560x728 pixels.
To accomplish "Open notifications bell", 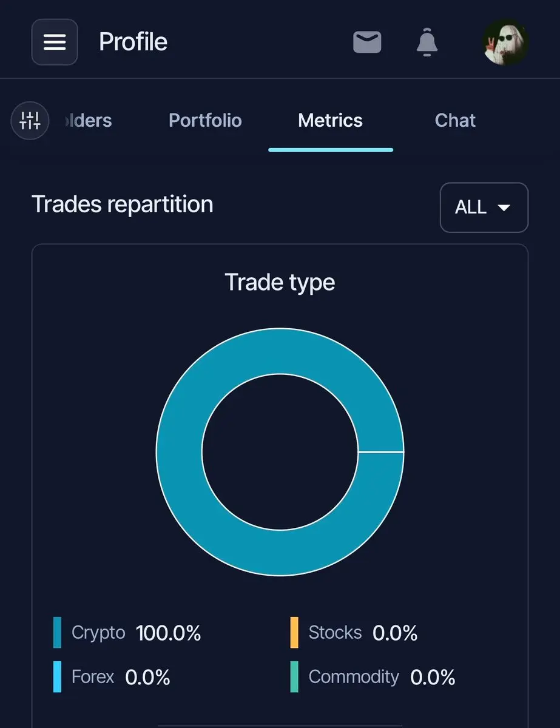I will (427, 42).
